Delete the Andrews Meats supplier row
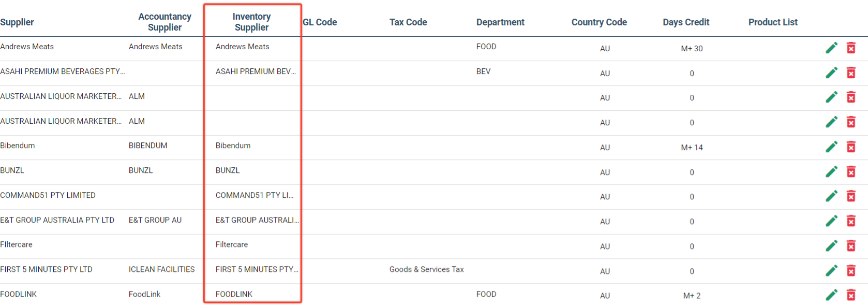This screenshot has height=305, width=868. [x=851, y=48]
